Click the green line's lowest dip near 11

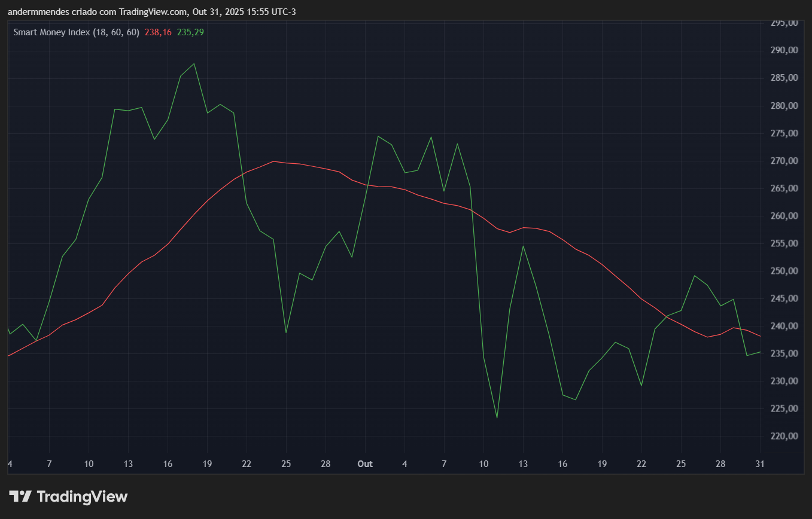pyautogui.click(x=498, y=417)
